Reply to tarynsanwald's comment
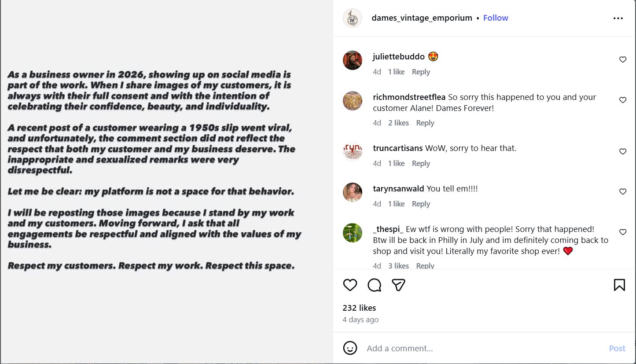The image size is (636, 364). pos(421,204)
